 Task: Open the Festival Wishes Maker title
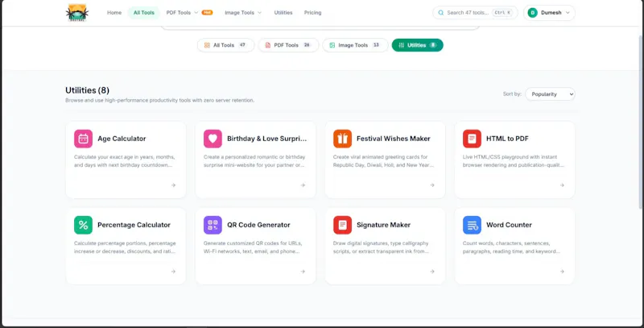point(394,139)
